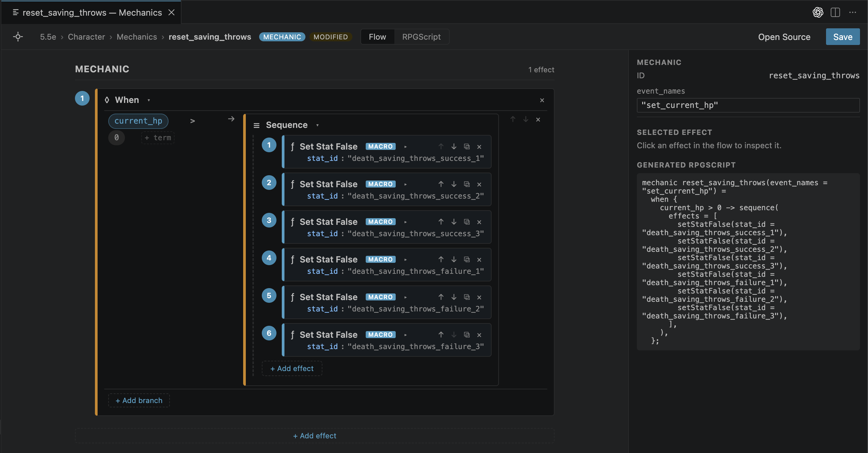The image size is (868, 453).
Task: Open the Sequence type dropdown
Action: pyautogui.click(x=317, y=125)
